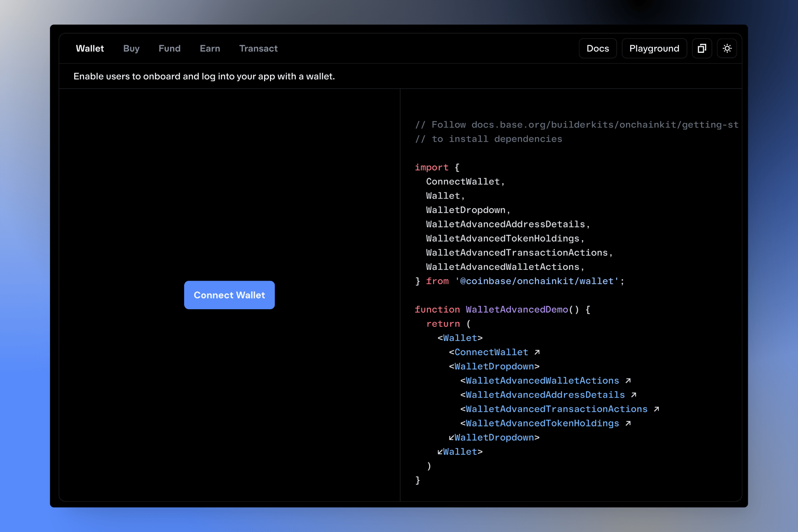Open the Docs page
Viewport: 798px width, 532px height.
tap(597, 48)
